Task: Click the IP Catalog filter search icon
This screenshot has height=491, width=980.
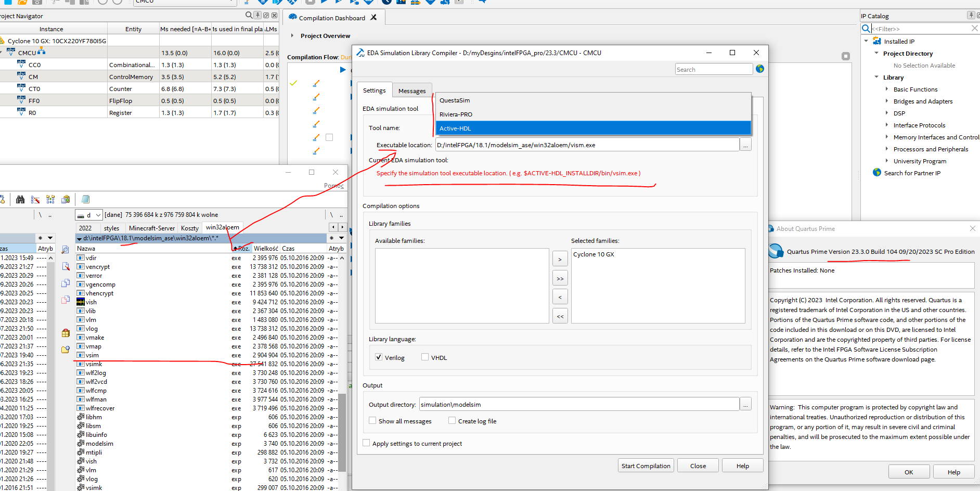Action: [865, 29]
